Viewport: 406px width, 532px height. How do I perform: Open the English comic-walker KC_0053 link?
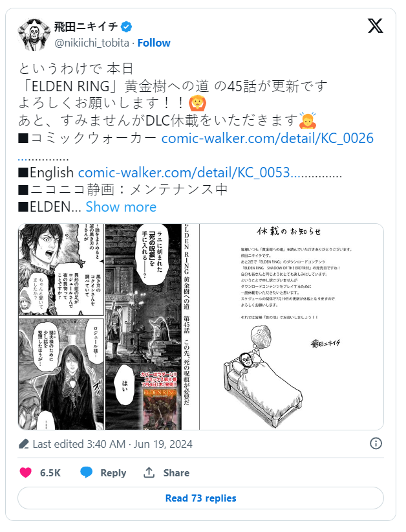[209, 172]
